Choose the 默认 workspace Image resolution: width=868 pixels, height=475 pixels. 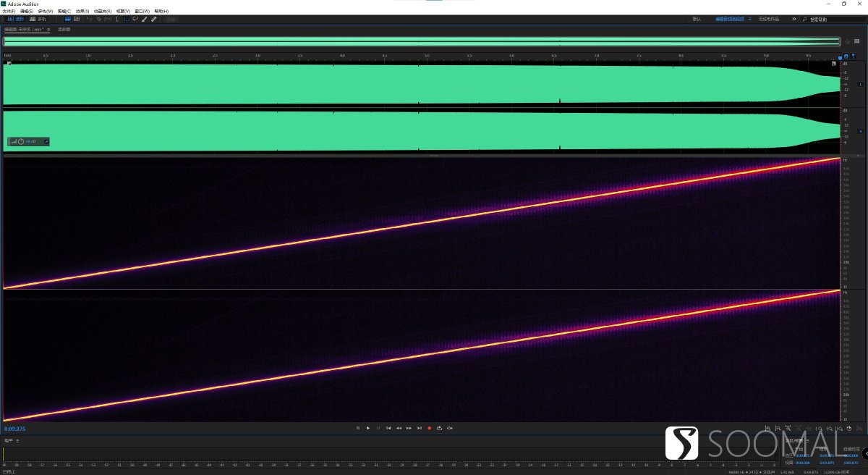tap(697, 19)
